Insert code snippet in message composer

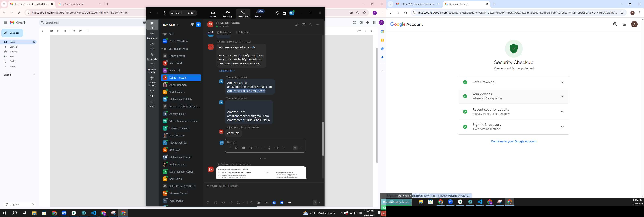[266, 203]
